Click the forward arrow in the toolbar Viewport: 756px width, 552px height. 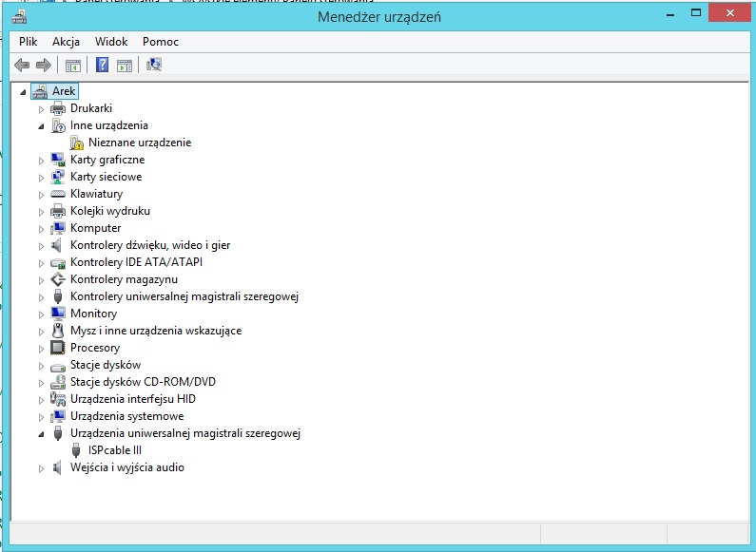click(43, 65)
